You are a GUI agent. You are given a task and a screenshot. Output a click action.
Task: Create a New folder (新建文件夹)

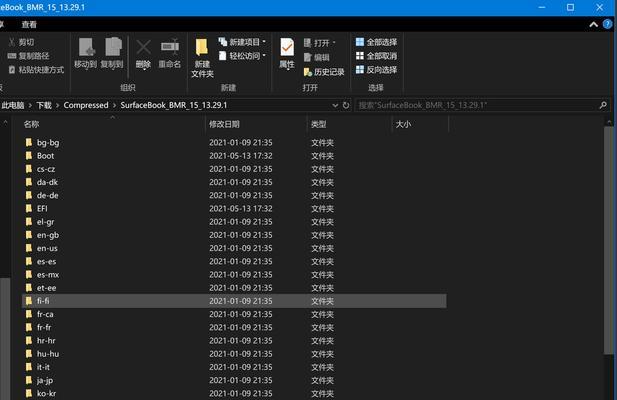[x=202, y=58]
